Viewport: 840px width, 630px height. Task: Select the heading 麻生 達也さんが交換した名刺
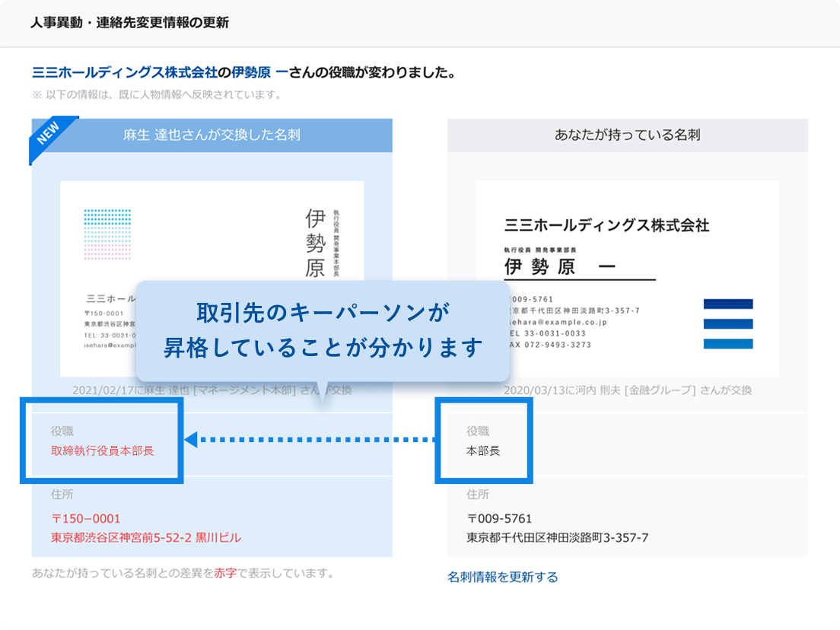[x=212, y=135]
